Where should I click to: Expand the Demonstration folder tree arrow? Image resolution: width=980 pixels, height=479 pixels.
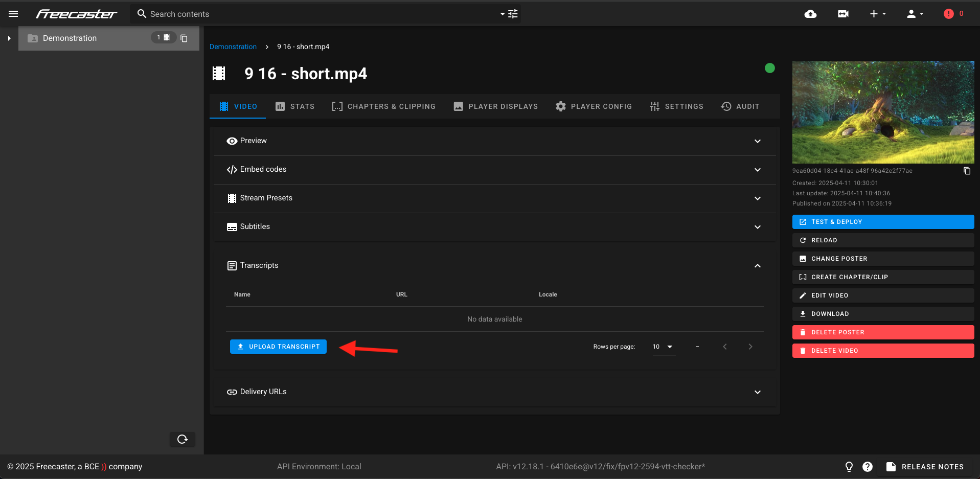point(9,38)
